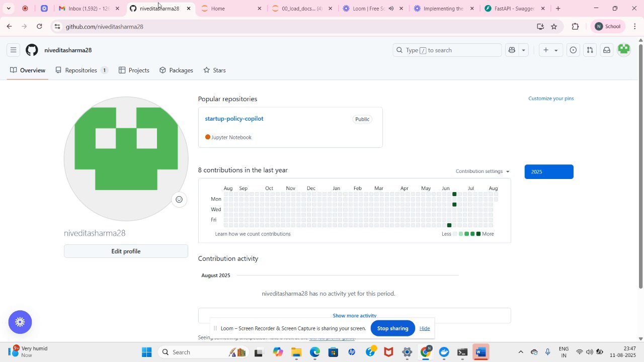Viewport: 644px width, 362px height.
Task: Click the taskbar Search box
Action: coord(202,352)
